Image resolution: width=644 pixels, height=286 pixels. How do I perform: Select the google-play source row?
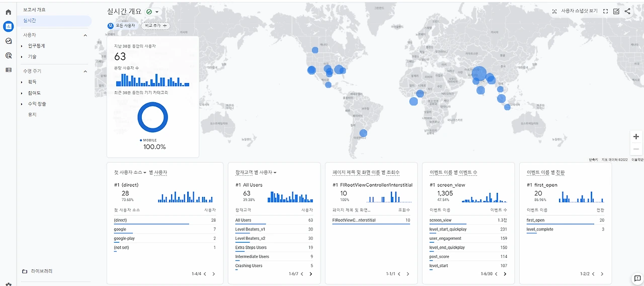pos(165,238)
